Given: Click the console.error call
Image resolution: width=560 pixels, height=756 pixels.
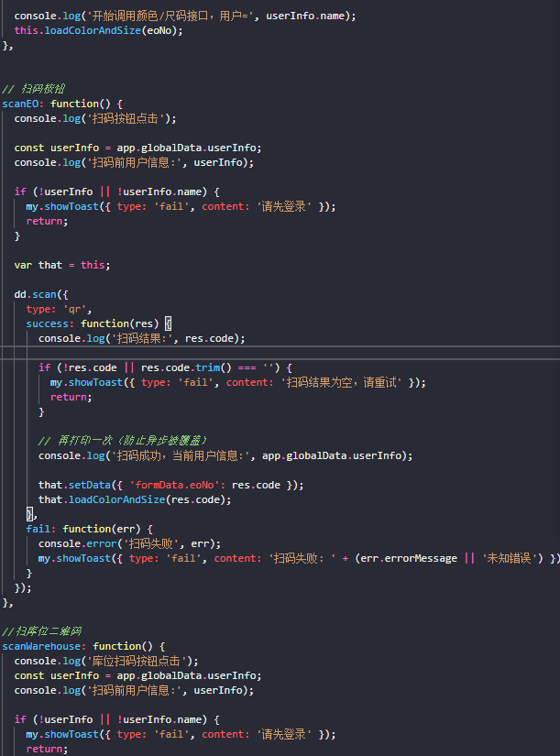Looking at the screenshot, I should [78, 543].
